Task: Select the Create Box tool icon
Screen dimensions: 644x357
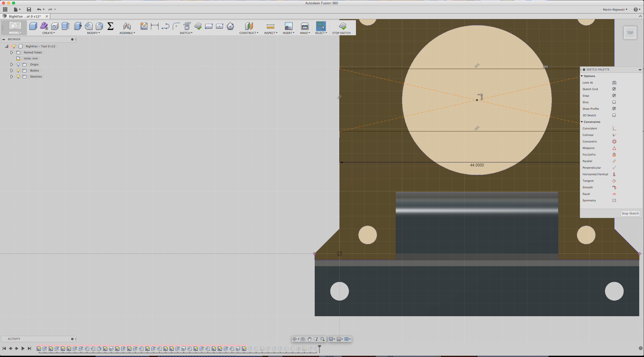Action: (x=33, y=26)
